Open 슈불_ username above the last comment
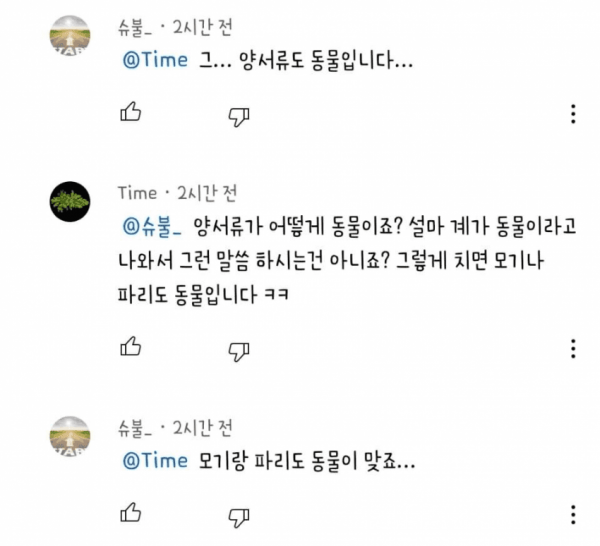600x546 pixels. tap(135, 428)
